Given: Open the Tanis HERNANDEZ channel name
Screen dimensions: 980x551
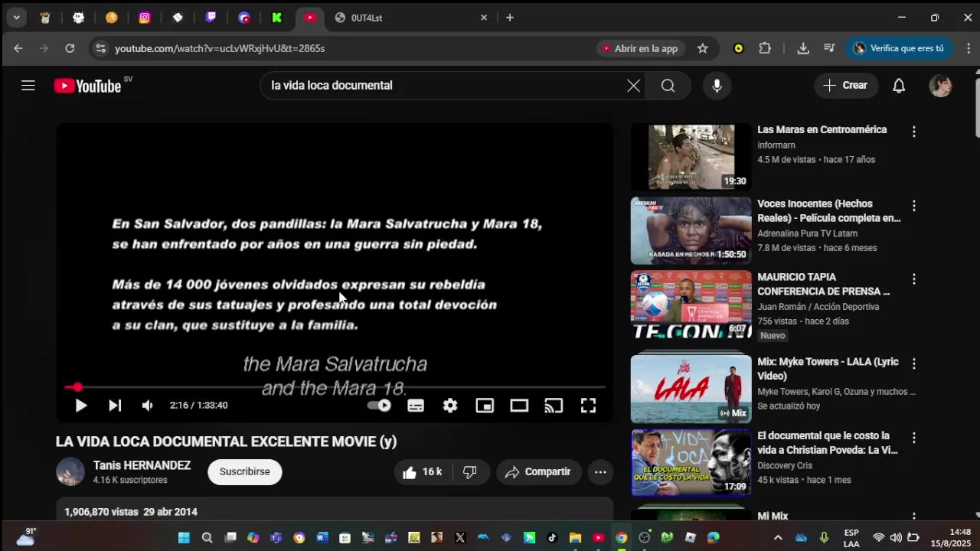Looking at the screenshot, I should point(142,465).
